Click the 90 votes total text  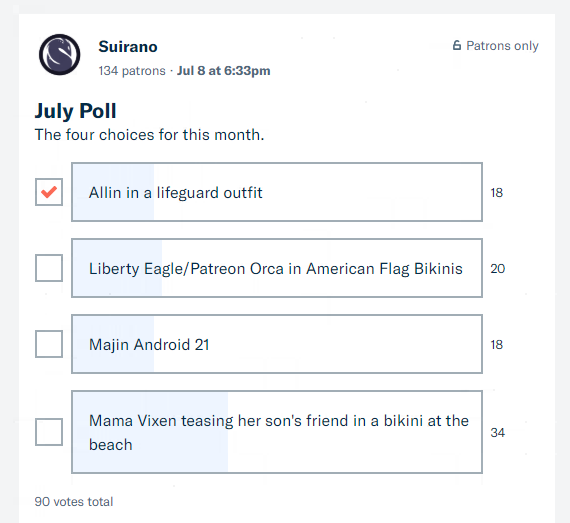74,502
